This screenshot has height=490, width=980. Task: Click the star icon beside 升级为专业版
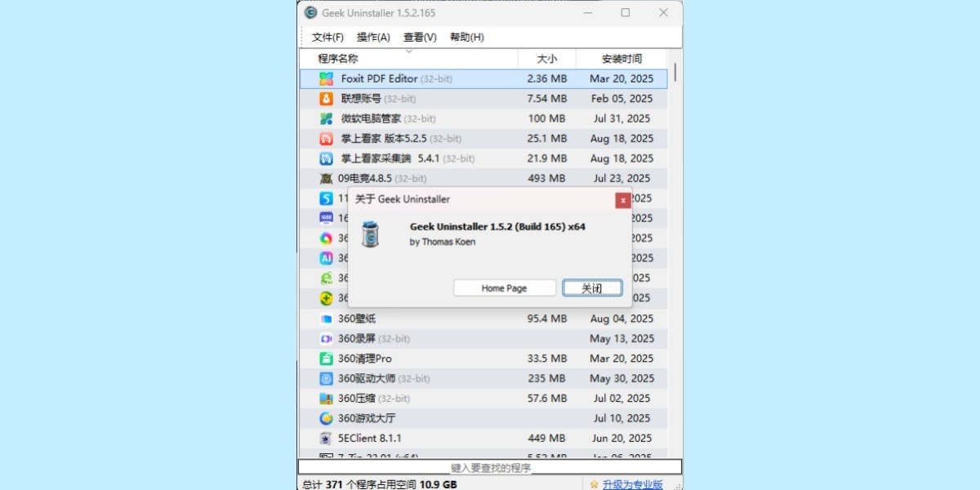pos(594,484)
